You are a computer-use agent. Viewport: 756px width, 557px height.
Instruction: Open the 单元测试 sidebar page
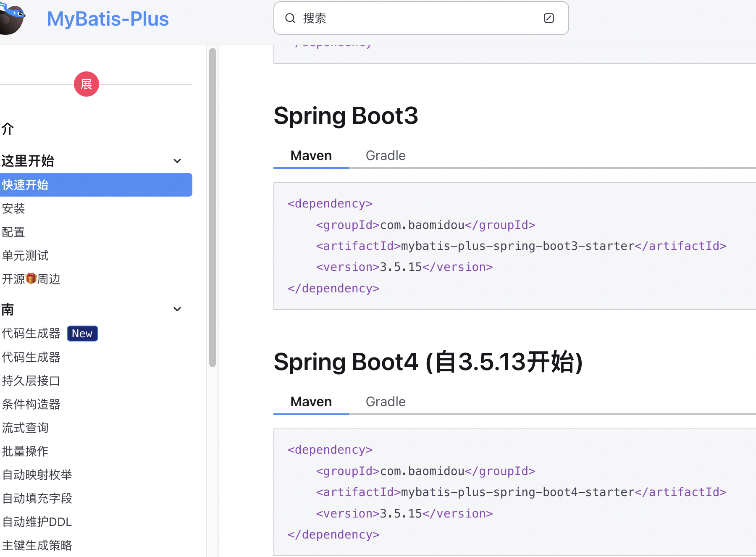coord(25,255)
